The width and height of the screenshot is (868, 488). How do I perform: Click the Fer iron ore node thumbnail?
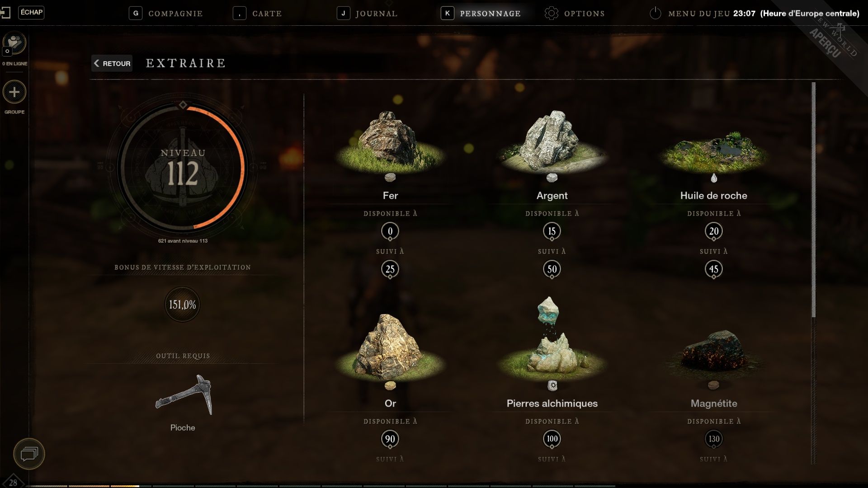(x=390, y=141)
